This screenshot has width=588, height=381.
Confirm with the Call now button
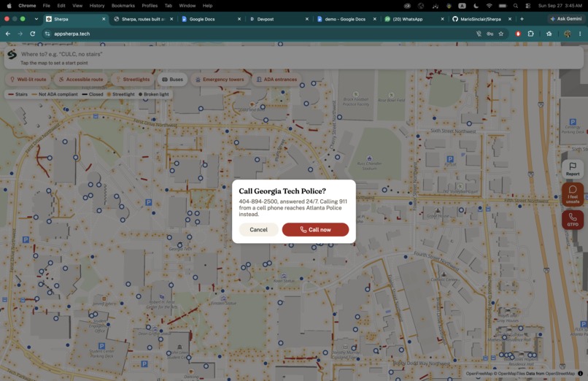coord(315,229)
